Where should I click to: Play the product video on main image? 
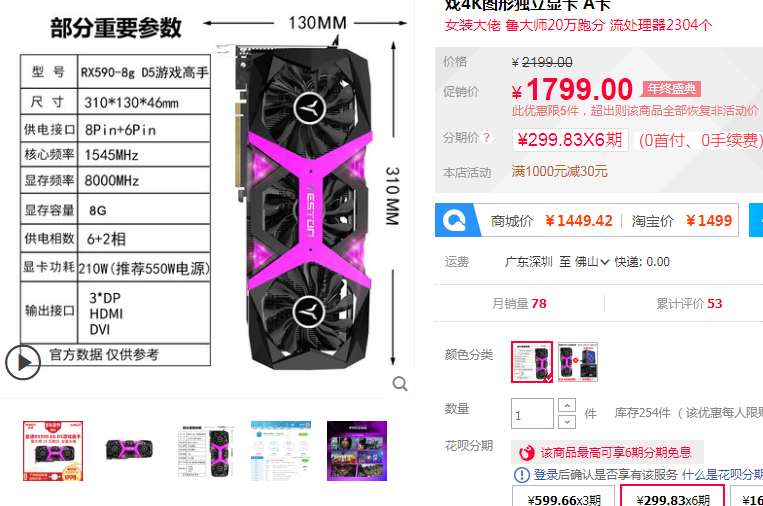point(22,362)
